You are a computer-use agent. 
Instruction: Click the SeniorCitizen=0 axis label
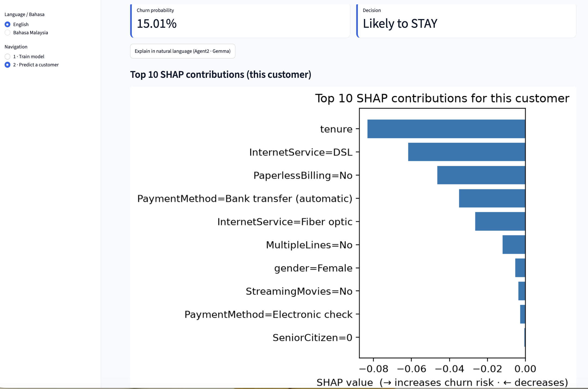(x=312, y=338)
